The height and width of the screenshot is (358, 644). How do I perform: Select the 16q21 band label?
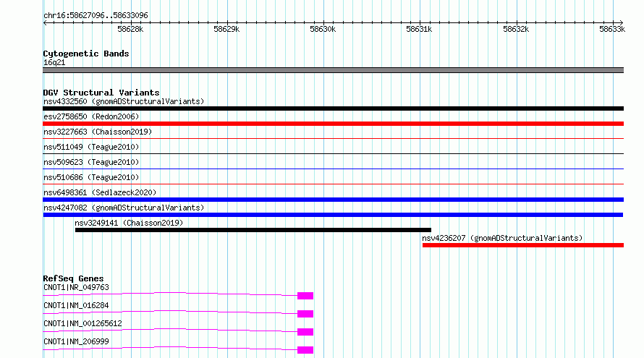click(54, 62)
